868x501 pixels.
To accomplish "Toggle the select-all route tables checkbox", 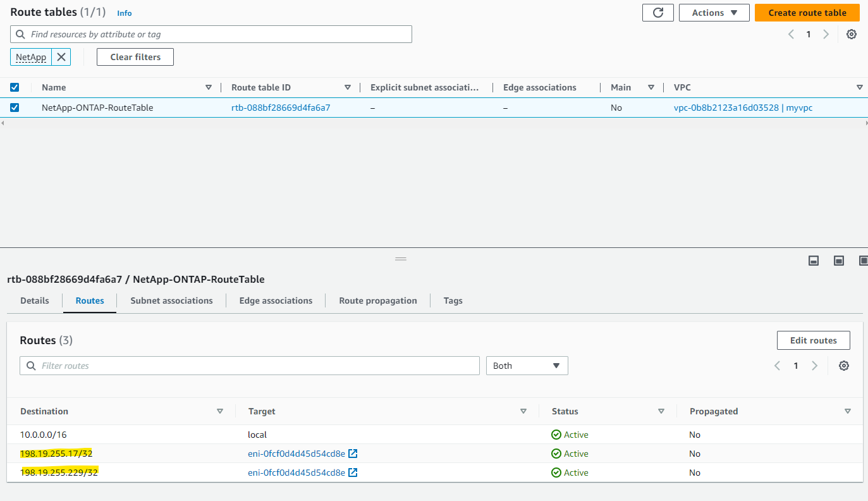I will point(15,87).
